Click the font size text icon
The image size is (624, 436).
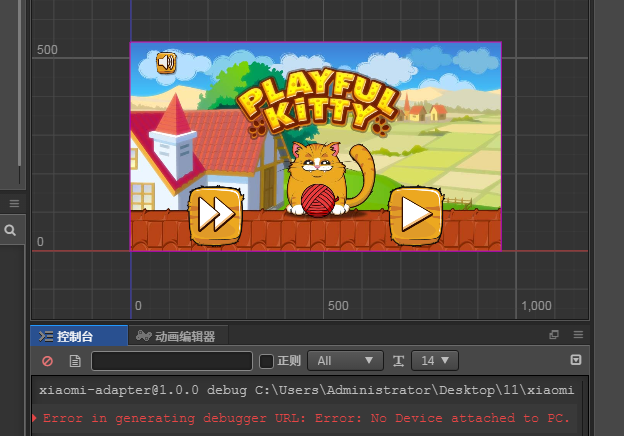[398, 361]
